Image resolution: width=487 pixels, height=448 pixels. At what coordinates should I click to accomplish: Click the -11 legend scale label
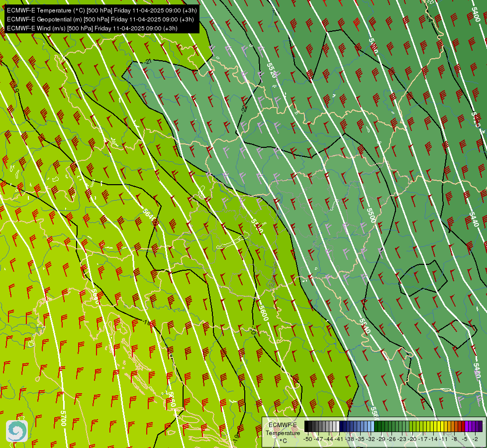[x=444, y=440]
